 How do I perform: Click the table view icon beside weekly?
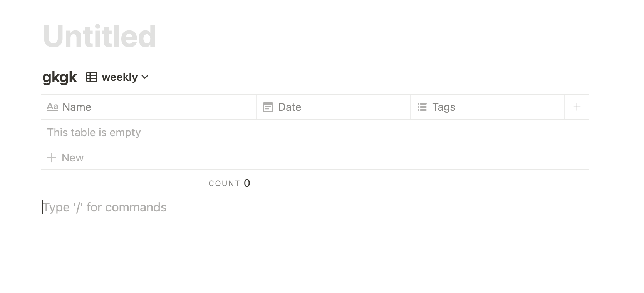click(91, 77)
